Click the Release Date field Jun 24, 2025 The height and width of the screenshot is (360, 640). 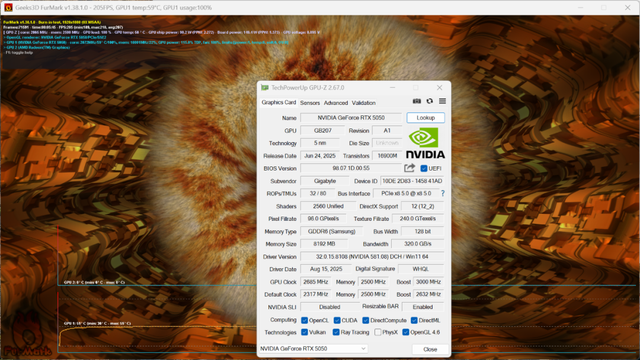pos(320,156)
